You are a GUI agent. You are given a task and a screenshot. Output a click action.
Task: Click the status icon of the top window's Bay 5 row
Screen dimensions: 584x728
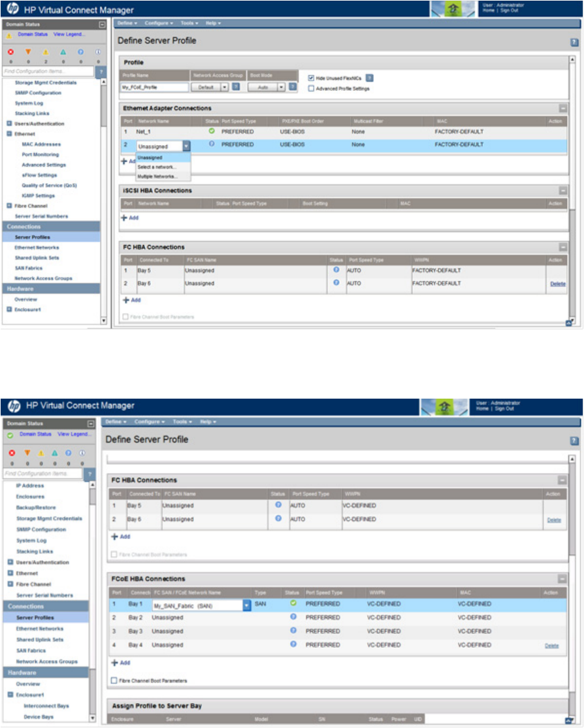336,270
